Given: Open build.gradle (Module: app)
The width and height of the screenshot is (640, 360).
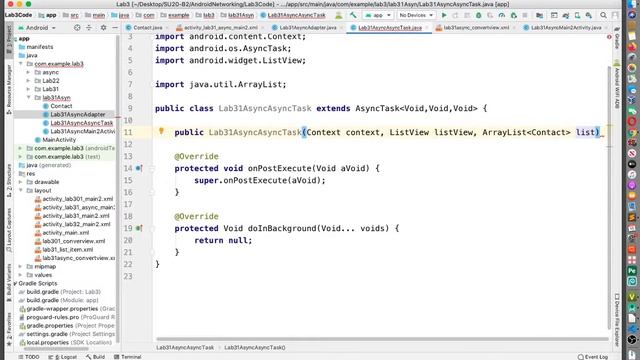Looking at the screenshot, I should point(62,300).
